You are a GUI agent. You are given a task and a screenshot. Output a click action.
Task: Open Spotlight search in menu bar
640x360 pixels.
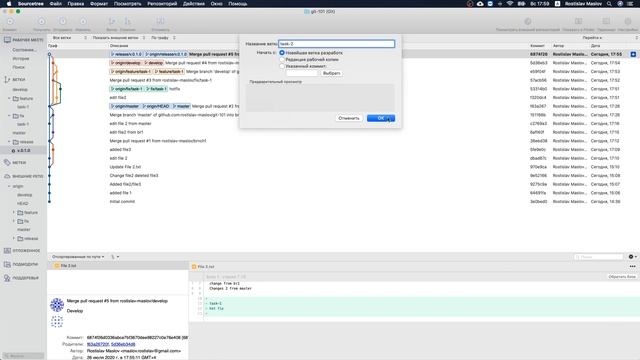609,4
